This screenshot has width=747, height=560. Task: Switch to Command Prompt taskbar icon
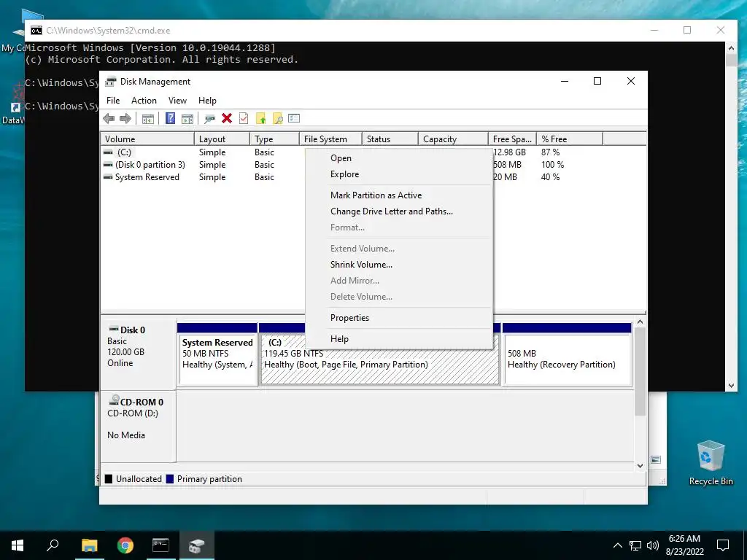click(x=160, y=545)
